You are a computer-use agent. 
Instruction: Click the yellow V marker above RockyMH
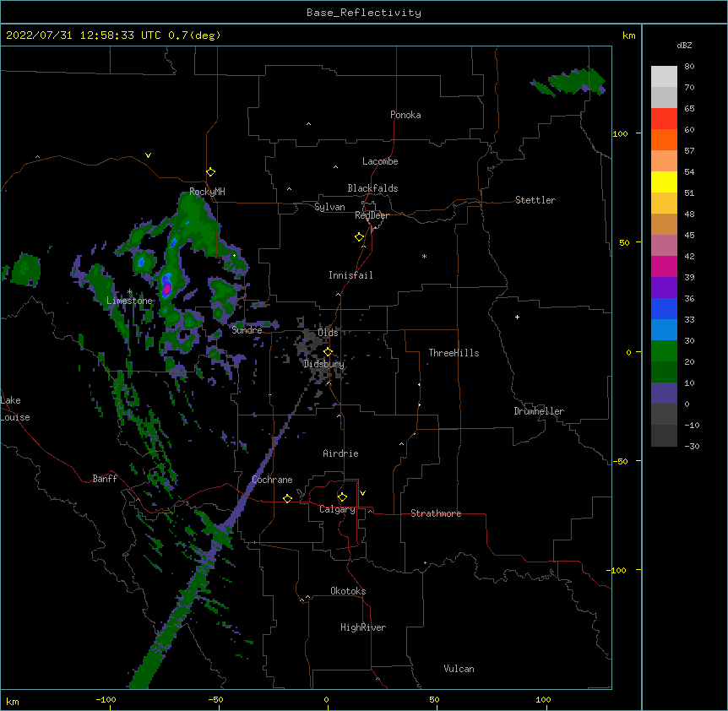pyautogui.click(x=148, y=155)
